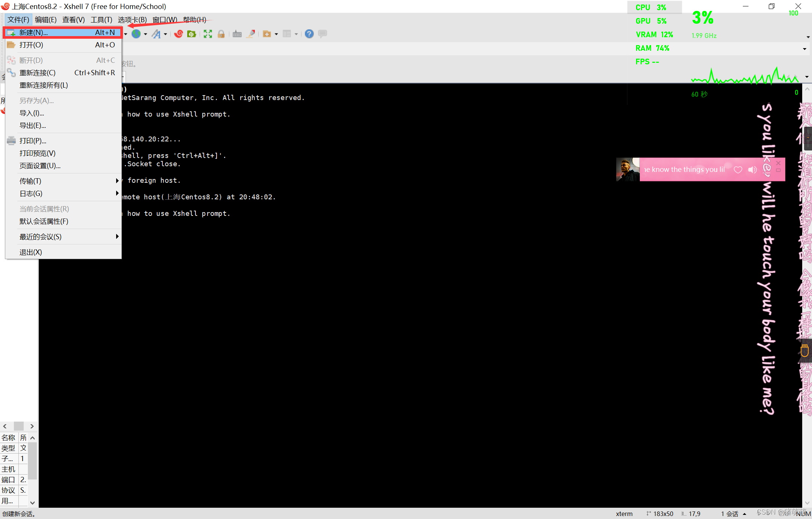Open the font settings icon
This screenshot has height=519, width=812.
coord(156,34)
